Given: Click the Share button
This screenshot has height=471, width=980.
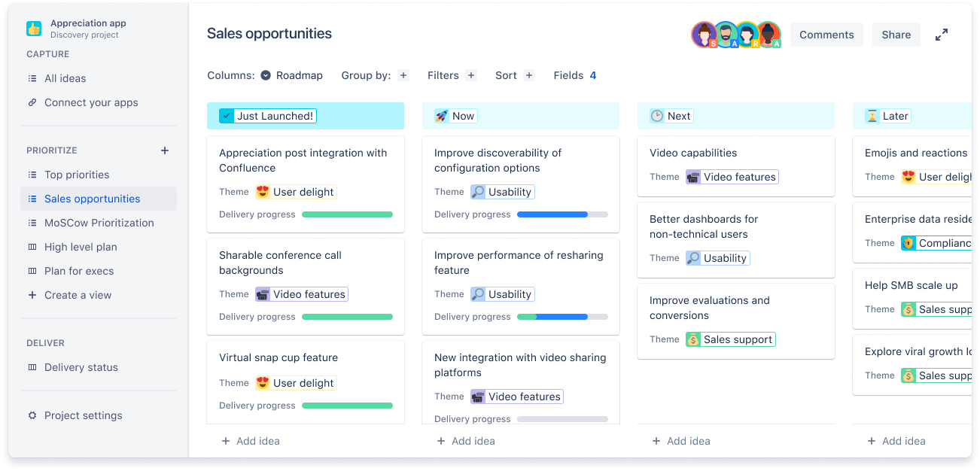Looking at the screenshot, I should 896,35.
